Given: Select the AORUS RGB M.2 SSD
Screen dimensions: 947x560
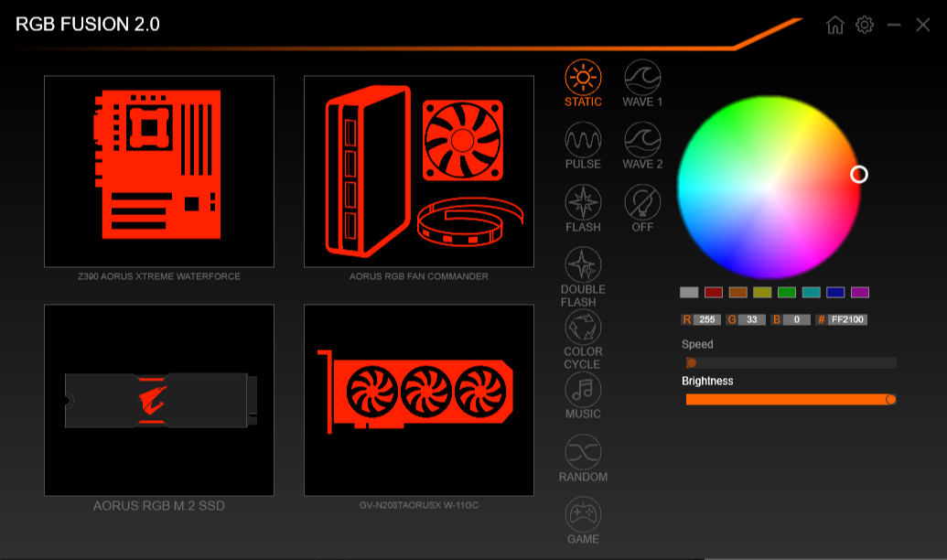Looking at the screenshot, I should pos(157,398).
